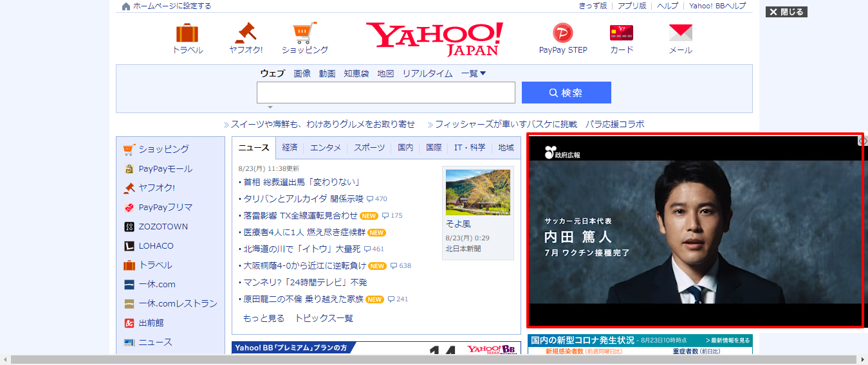Open comments on タリバンとアルカイダ story
Viewport: 868px width, 365px height.
click(377, 199)
